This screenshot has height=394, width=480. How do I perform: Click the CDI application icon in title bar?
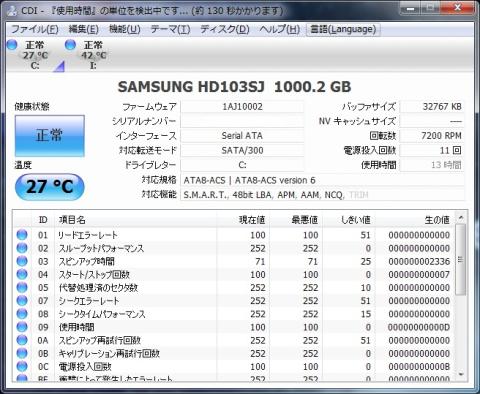[x=12, y=10]
